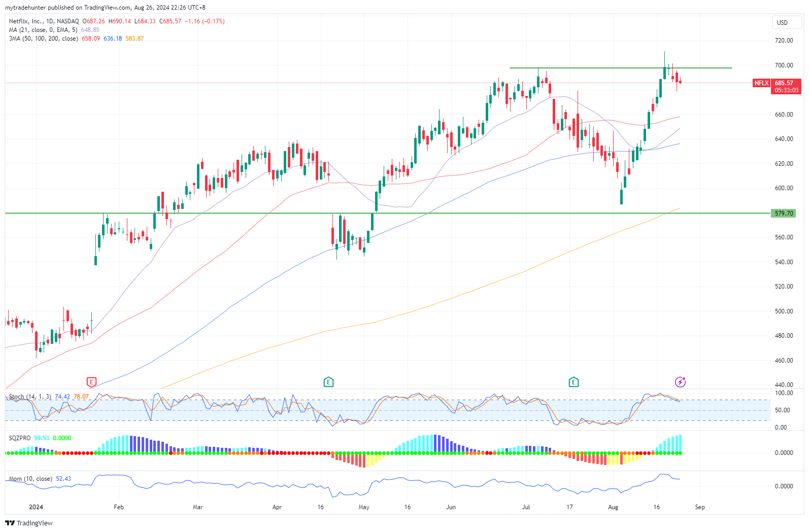Click the green earnings E marker in July
809x532 pixels.
click(x=574, y=382)
